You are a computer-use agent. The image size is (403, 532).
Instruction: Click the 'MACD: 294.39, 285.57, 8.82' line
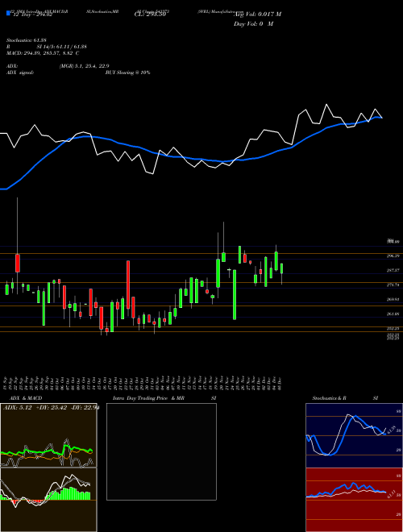(x=43, y=53)
